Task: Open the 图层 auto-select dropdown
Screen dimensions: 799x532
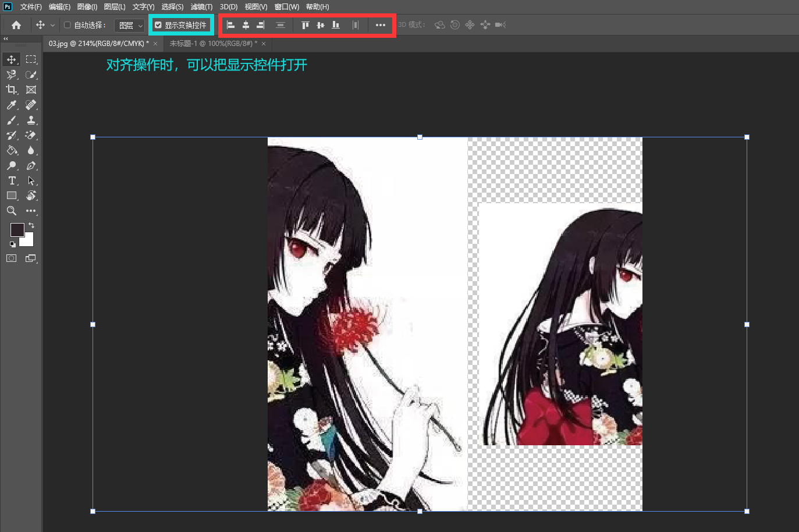Action: [130, 26]
